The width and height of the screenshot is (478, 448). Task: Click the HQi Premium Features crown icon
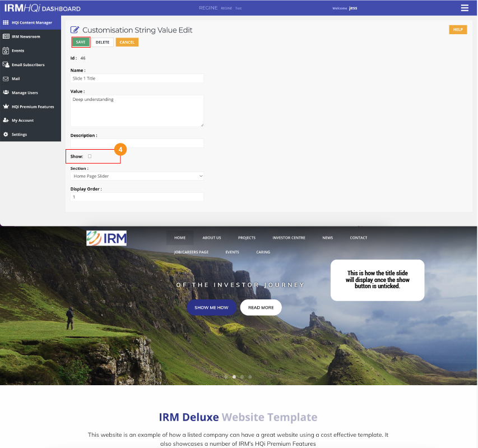(x=6, y=107)
